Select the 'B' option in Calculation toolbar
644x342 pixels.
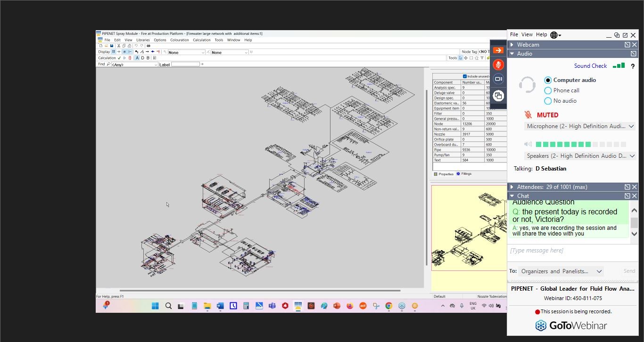(x=148, y=58)
